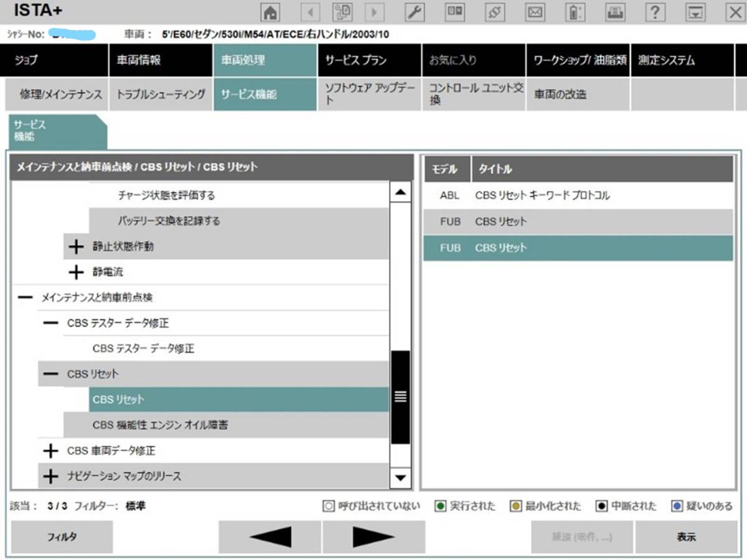Select the highlighted FUB CBS リセット row

[578, 248]
